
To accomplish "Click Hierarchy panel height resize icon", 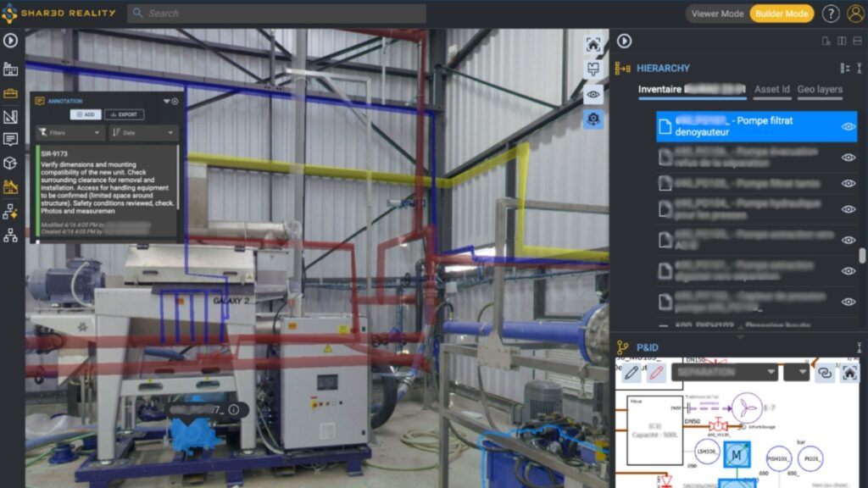I will (860, 68).
